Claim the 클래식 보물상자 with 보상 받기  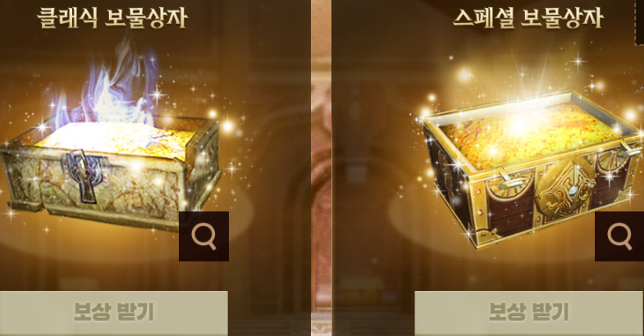114,312
